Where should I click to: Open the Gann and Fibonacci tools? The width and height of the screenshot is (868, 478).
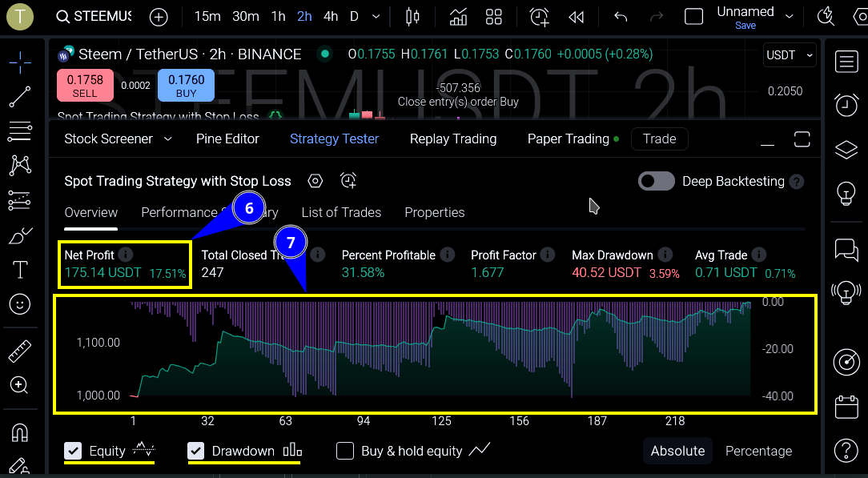tap(20, 131)
